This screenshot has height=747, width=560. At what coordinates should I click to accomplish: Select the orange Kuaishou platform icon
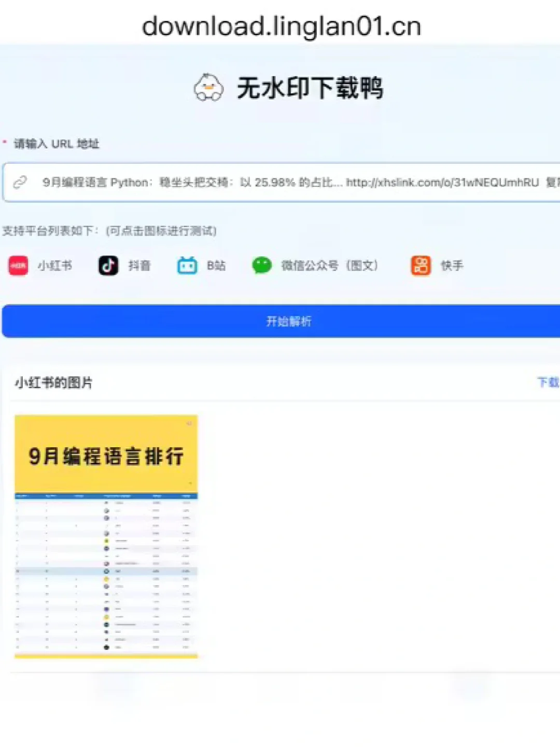(420, 266)
